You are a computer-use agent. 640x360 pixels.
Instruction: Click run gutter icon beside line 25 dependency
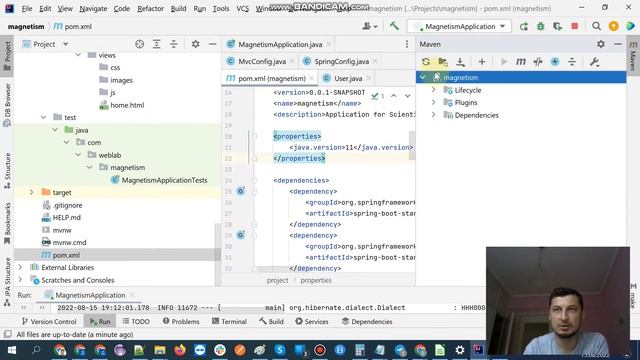pos(241,191)
